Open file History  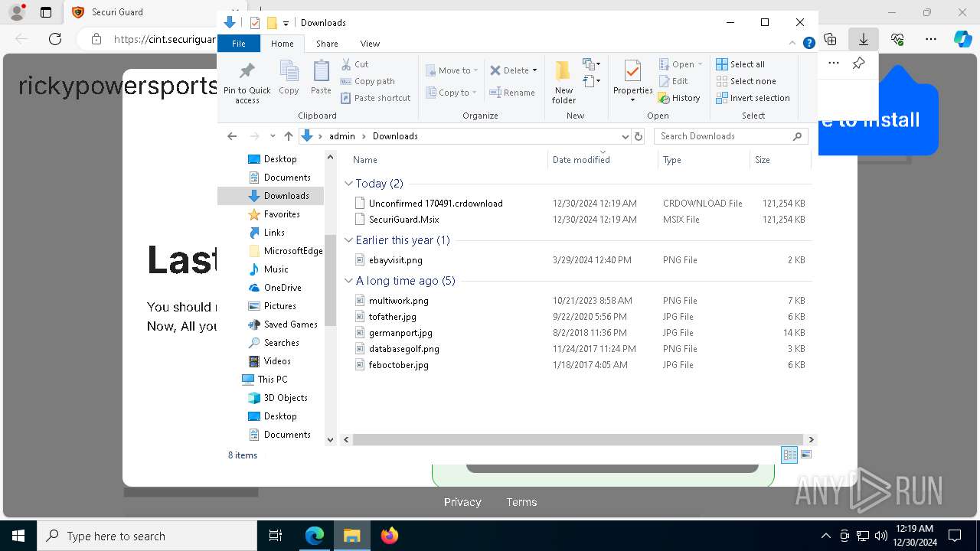point(679,98)
